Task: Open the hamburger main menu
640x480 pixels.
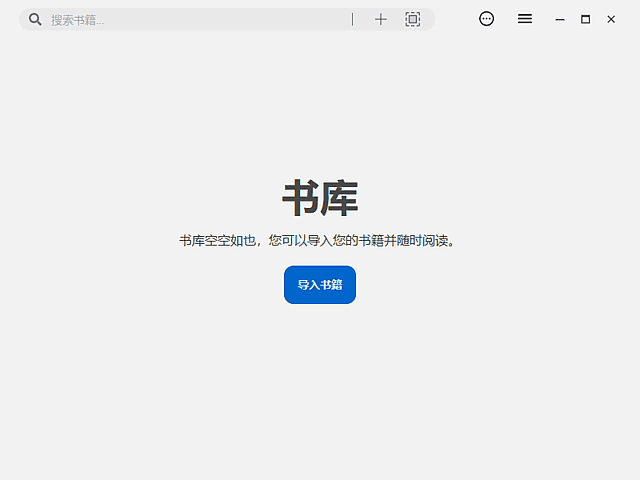Action: [524, 19]
